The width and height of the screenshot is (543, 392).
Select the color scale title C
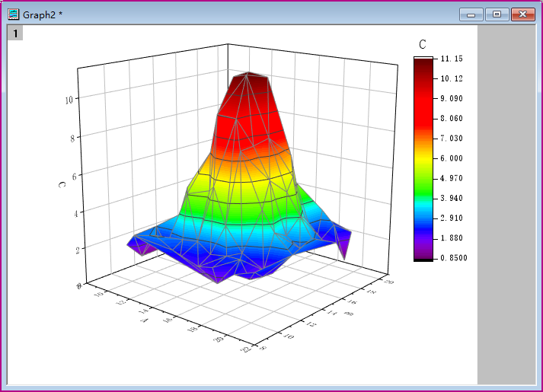pos(422,45)
